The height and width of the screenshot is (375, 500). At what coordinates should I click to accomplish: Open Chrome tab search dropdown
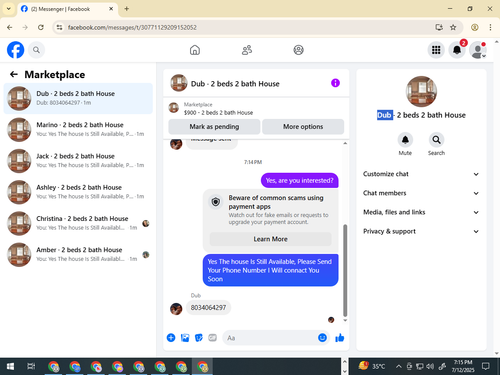click(9, 9)
